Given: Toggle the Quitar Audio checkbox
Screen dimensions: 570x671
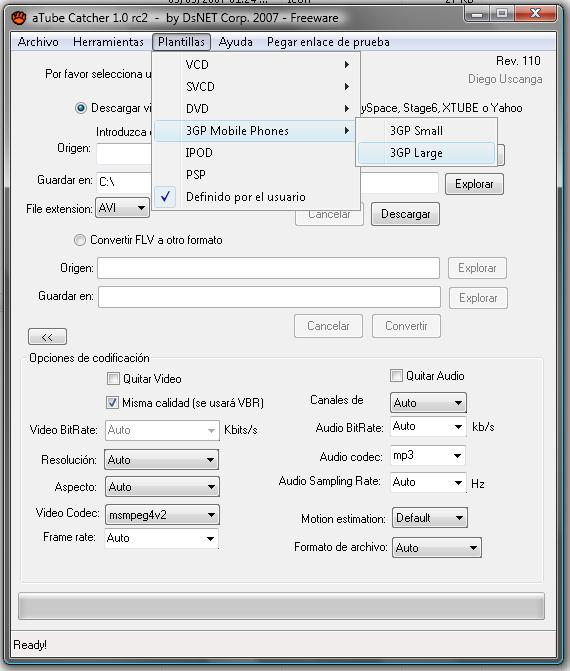Looking at the screenshot, I should click(396, 375).
